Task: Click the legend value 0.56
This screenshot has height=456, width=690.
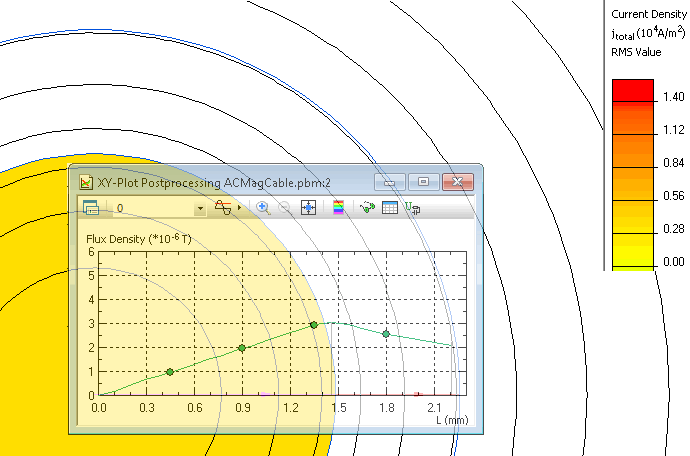Action: point(673,196)
